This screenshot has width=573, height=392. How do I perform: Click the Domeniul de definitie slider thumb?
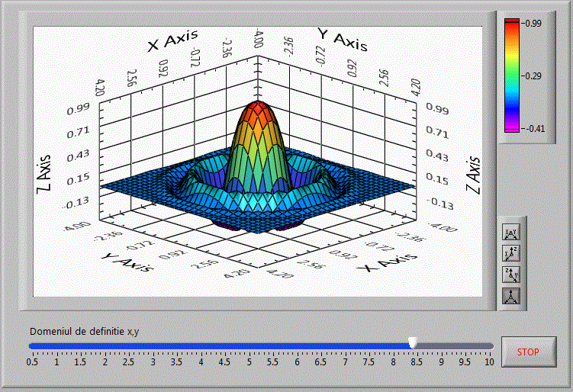(413, 344)
